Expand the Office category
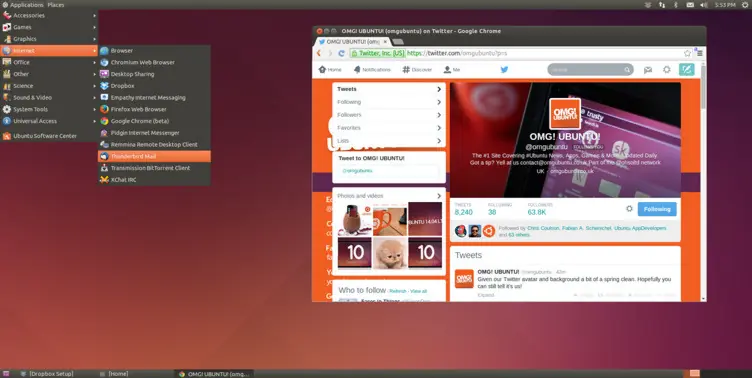The image size is (752, 378). (x=49, y=62)
